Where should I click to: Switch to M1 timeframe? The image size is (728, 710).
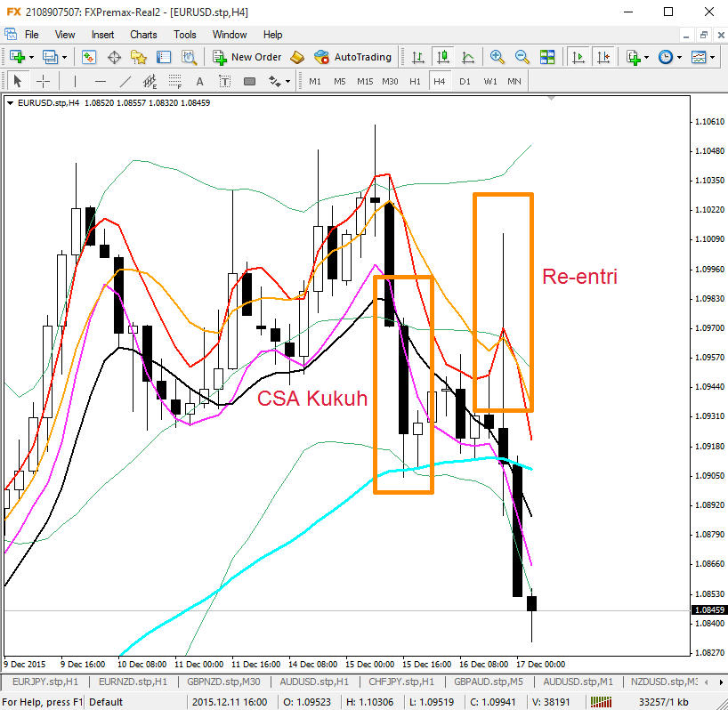(315, 82)
